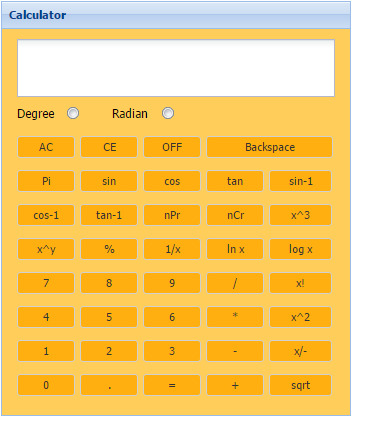Compute cosine with the cos button
The width and height of the screenshot is (374, 432).
pos(172,181)
